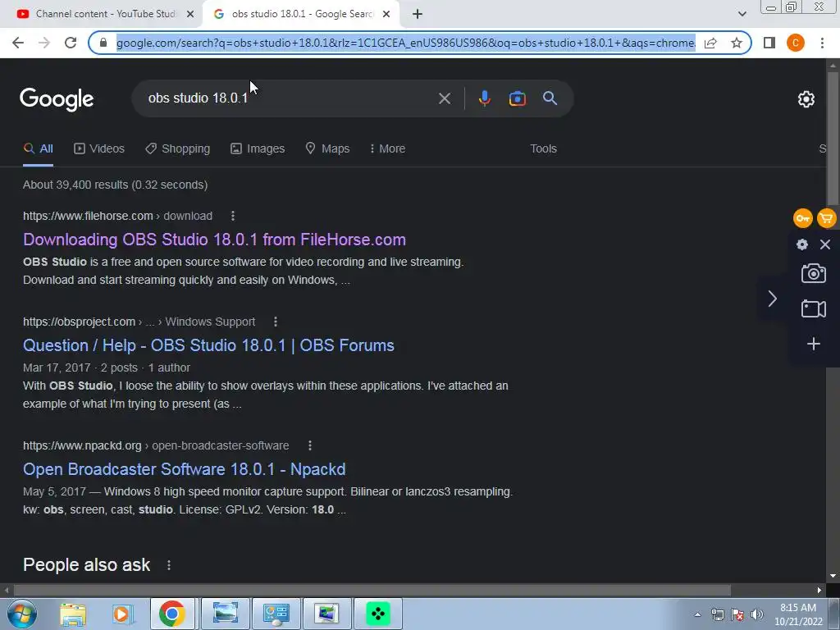Open Open Broadcaster Software 18.0.1 - Npackd link
This screenshot has height=630, width=840.
coord(185,469)
